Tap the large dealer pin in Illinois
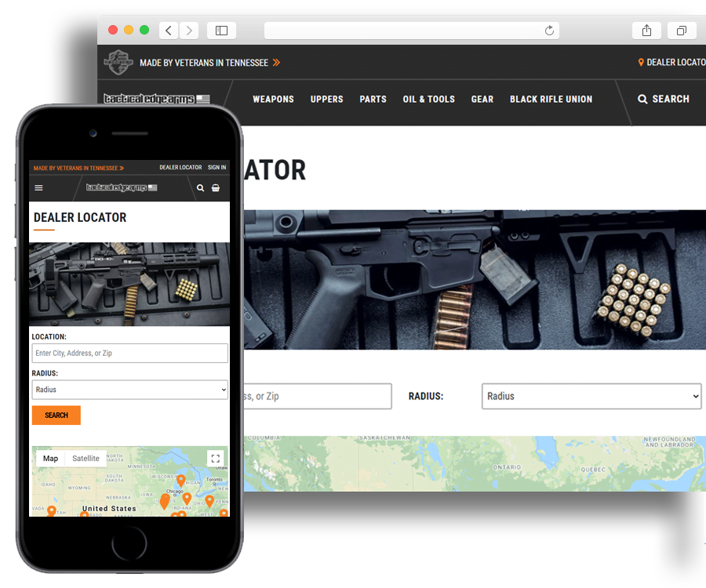Screen dimensions: 706x588 [x=165, y=501]
